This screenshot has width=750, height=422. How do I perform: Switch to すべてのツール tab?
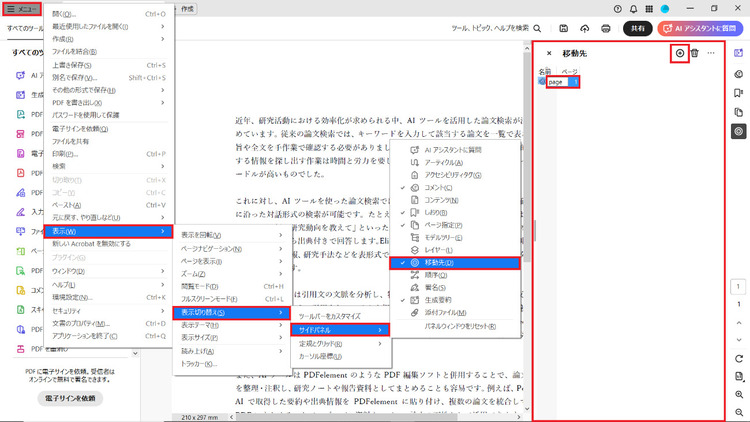pos(24,29)
